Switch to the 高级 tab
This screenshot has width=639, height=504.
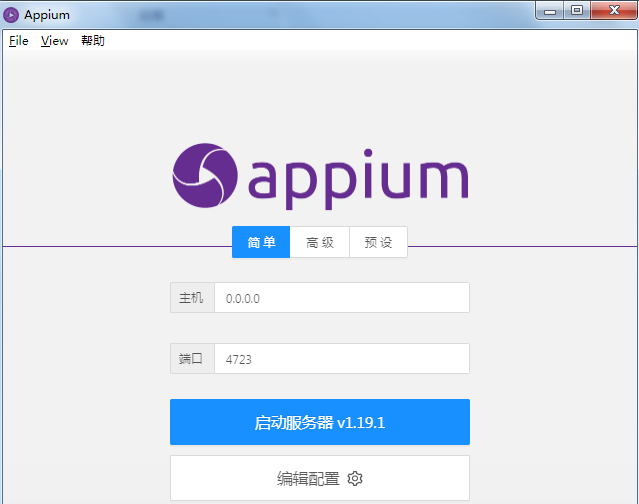(320, 242)
